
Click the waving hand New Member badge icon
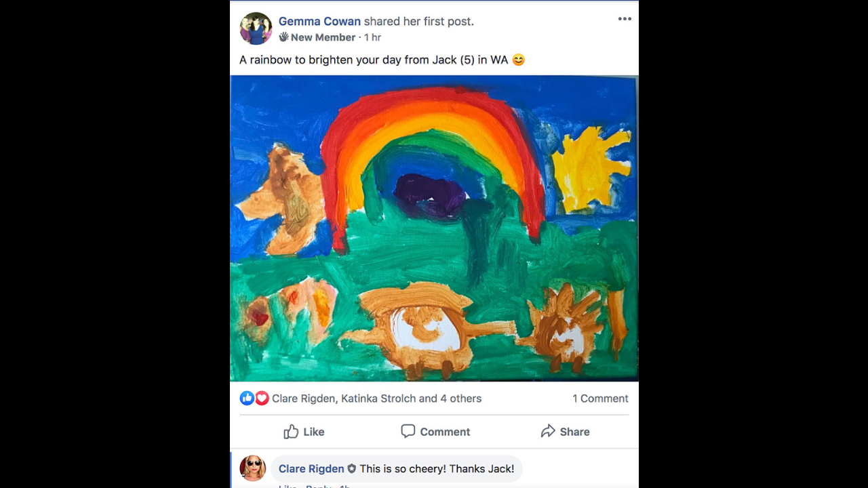[283, 37]
